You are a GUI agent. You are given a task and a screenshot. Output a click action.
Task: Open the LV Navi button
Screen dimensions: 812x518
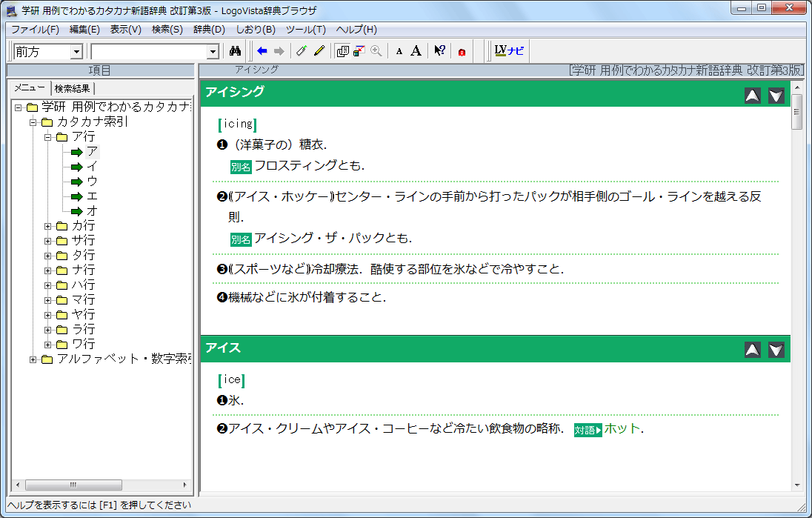pos(509,51)
